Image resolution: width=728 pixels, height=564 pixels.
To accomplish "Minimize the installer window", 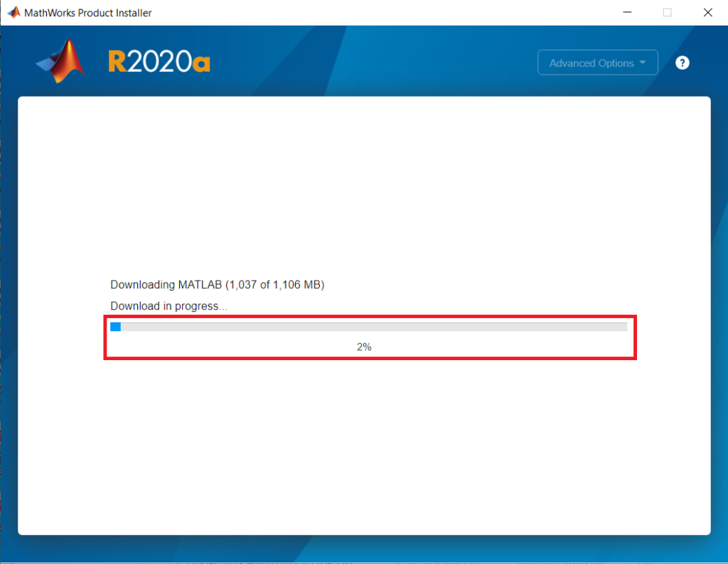I will [627, 13].
